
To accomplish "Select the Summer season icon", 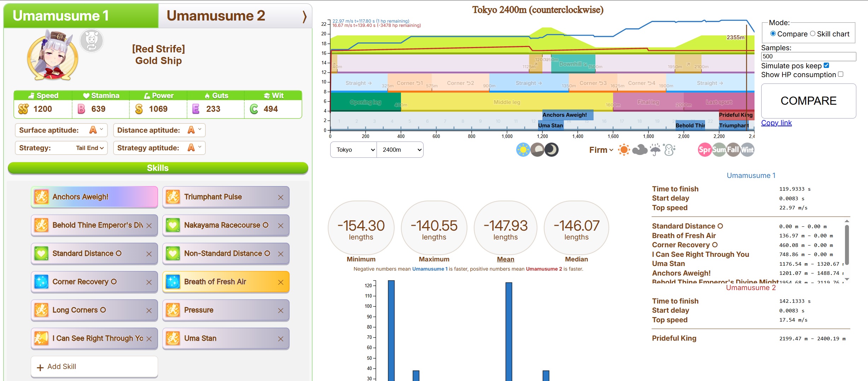I will (x=719, y=150).
